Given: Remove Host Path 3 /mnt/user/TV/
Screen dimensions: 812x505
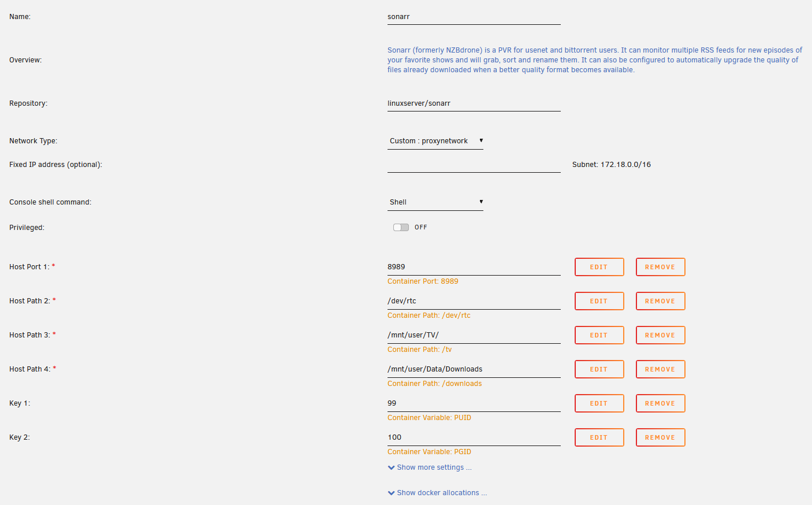Looking at the screenshot, I should [661, 335].
